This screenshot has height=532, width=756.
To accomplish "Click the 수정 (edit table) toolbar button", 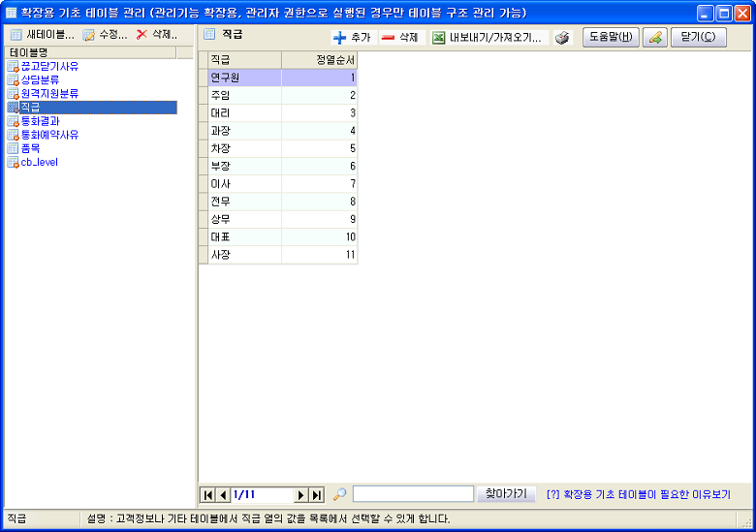I will pos(105,35).
